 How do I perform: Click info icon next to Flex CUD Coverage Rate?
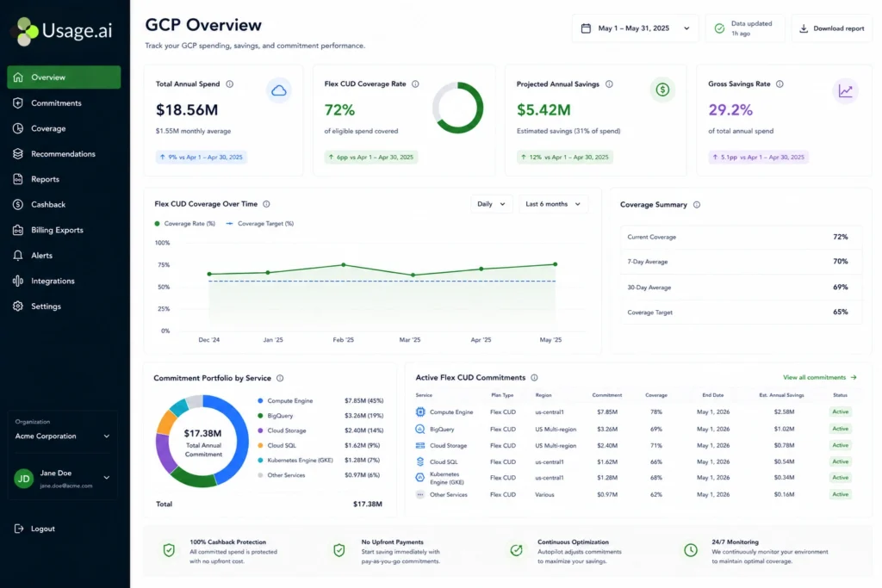click(415, 84)
